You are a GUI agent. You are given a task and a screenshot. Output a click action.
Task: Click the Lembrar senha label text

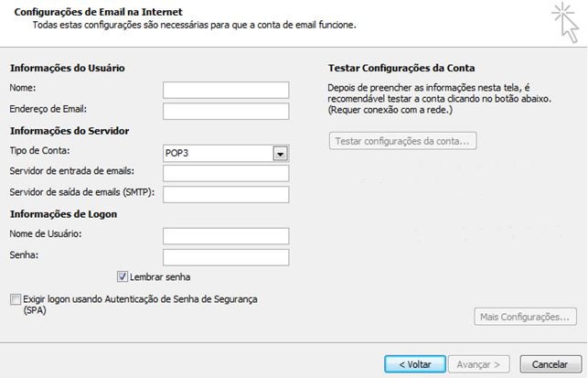pyautogui.click(x=160, y=277)
